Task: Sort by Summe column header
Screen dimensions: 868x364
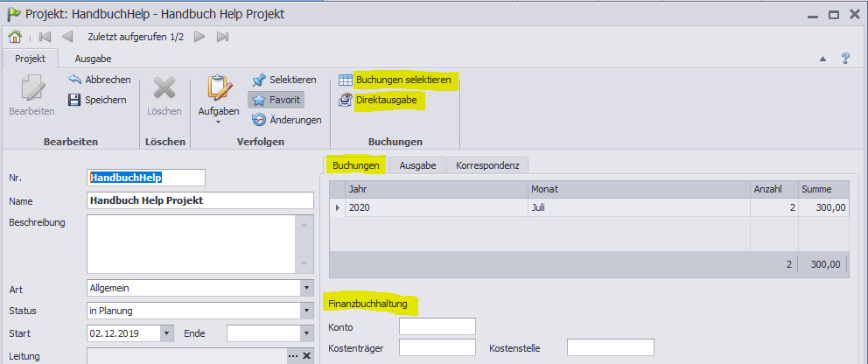Action: tap(823, 189)
